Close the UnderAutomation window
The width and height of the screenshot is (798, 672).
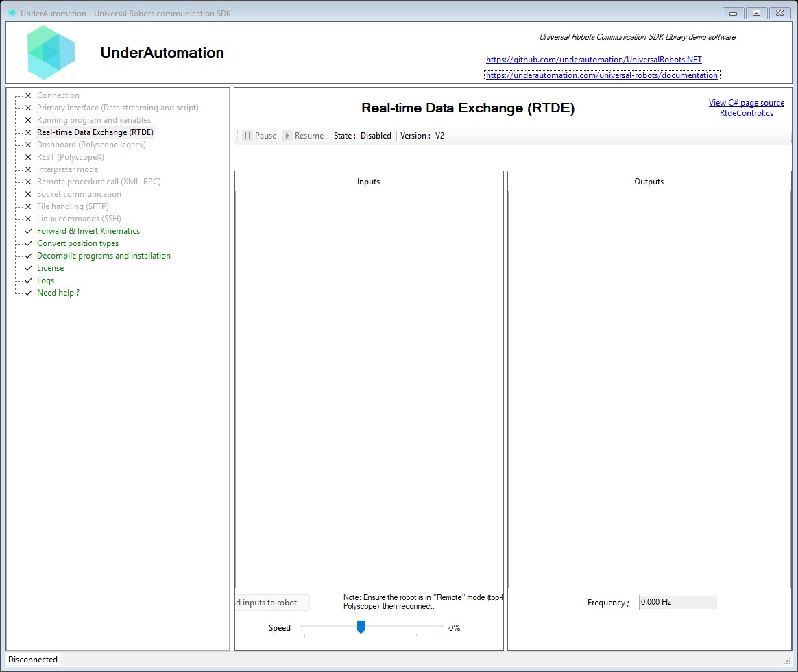(779, 13)
